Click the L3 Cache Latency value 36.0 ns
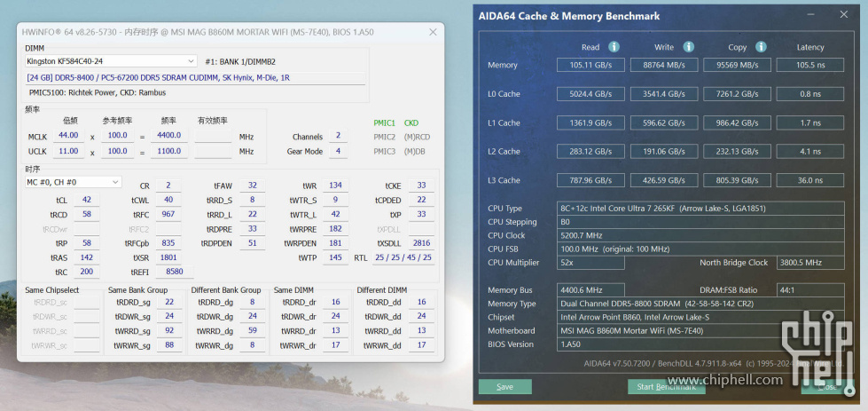This screenshot has height=411, width=868. (x=809, y=180)
